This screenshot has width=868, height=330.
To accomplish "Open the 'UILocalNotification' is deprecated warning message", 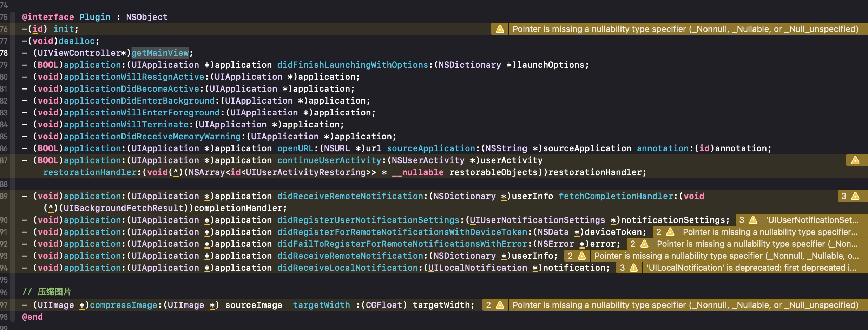I will (751, 268).
